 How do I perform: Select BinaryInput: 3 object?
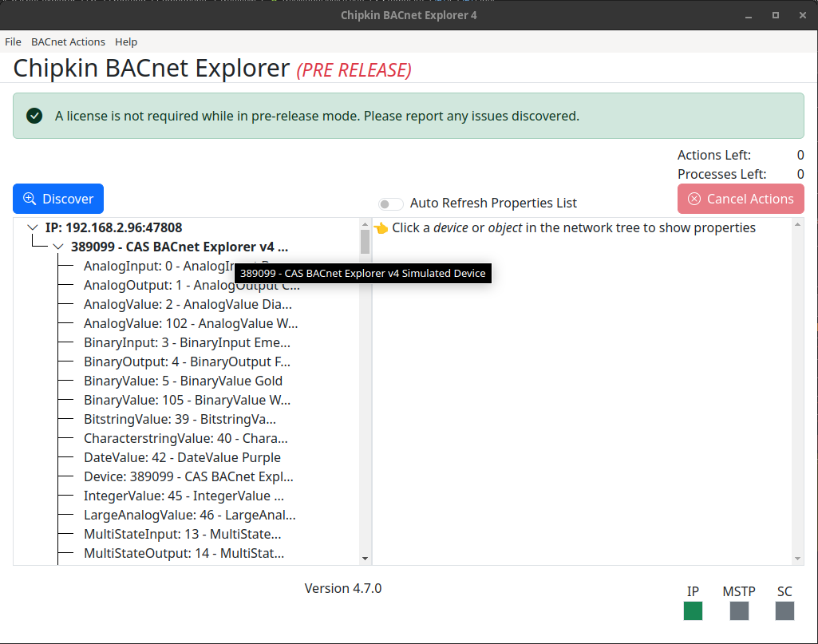188,342
